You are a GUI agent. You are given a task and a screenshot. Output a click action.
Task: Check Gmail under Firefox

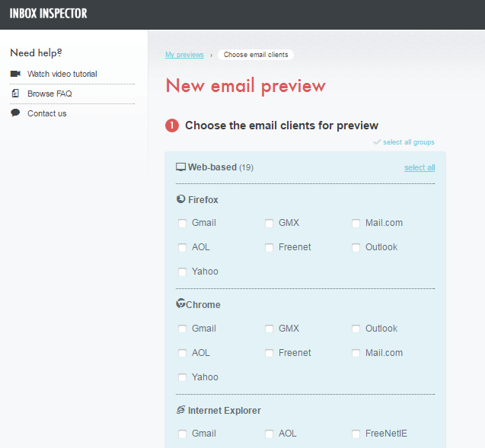(x=182, y=223)
